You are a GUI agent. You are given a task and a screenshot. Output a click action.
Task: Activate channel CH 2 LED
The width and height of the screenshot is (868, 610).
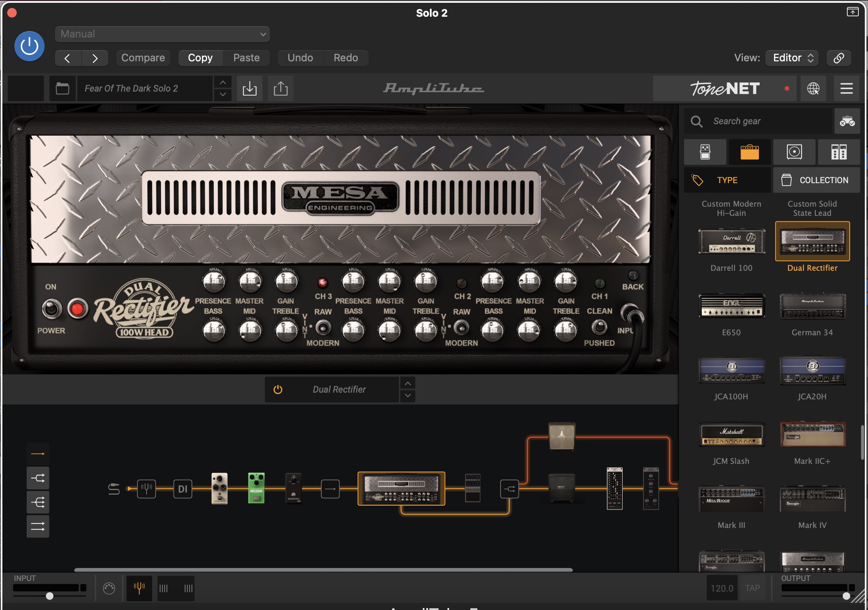[461, 283]
